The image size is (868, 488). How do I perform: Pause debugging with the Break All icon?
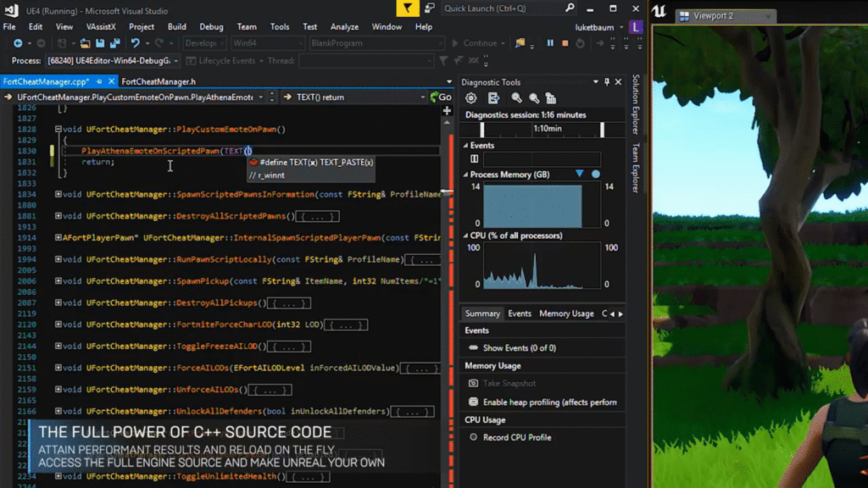[550, 43]
